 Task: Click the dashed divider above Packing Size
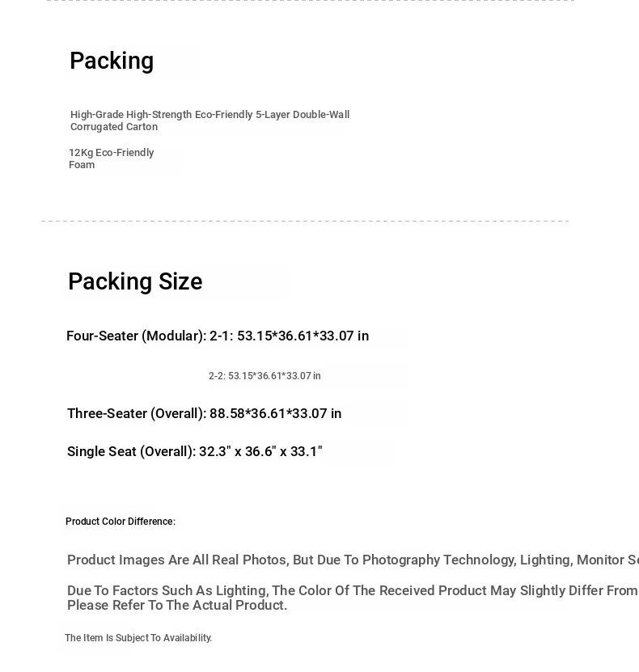pyautogui.click(x=305, y=221)
